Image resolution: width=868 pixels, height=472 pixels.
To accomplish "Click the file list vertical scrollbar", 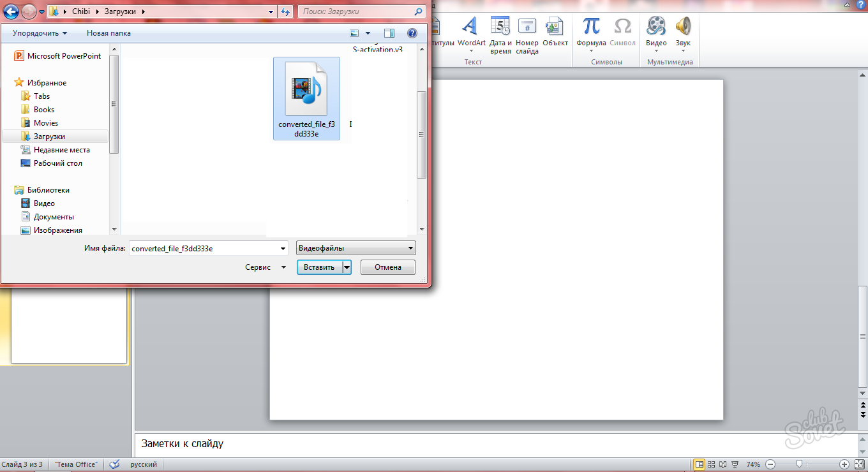I will (421, 134).
